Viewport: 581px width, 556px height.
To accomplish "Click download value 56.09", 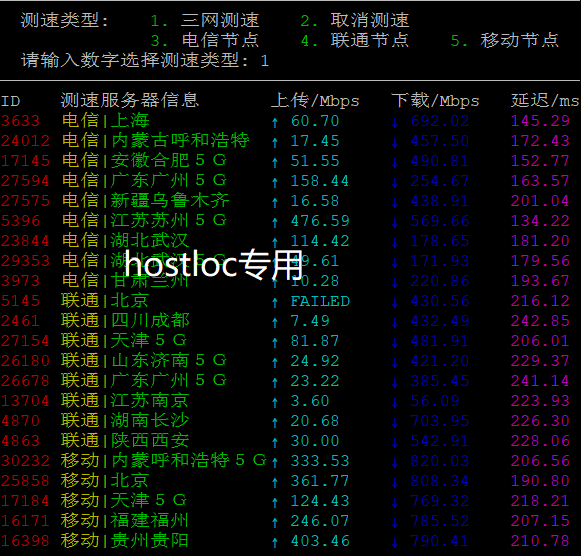I will point(435,401).
